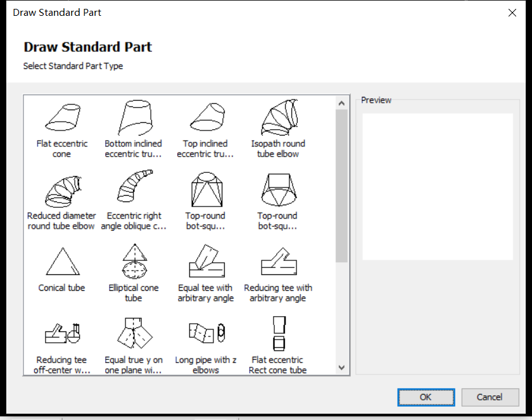The height and width of the screenshot is (420, 532).
Task: Click 'Equal tee with arbitrary angle' label
Action: 206,293
